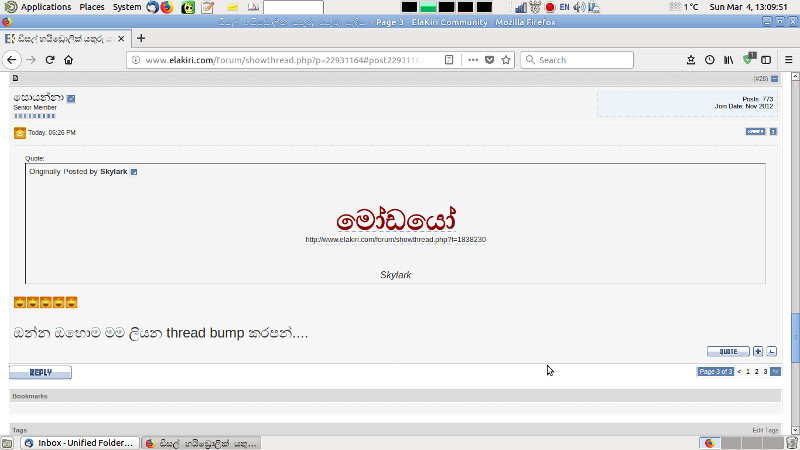Save this page to Pocket
The height and width of the screenshot is (450, 800).
click(x=489, y=60)
